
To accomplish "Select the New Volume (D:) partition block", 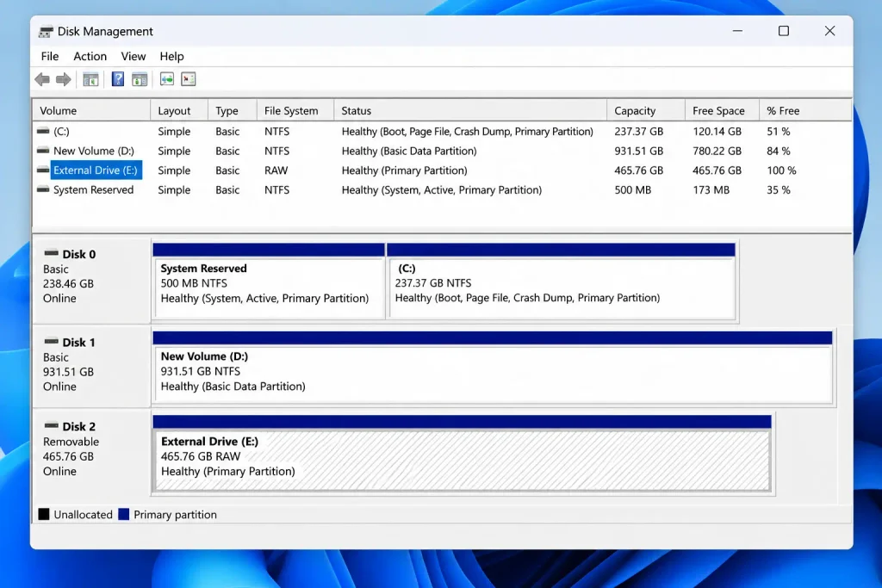I will pos(493,367).
